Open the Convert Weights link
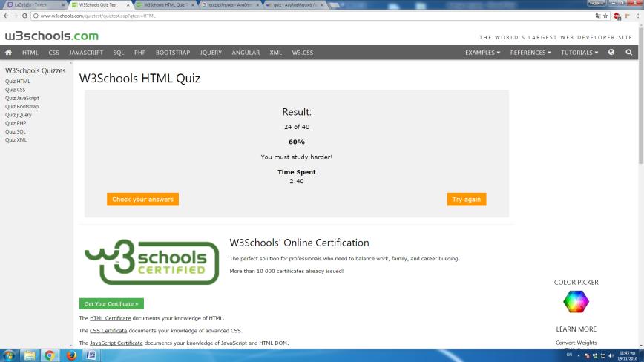 (576, 343)
